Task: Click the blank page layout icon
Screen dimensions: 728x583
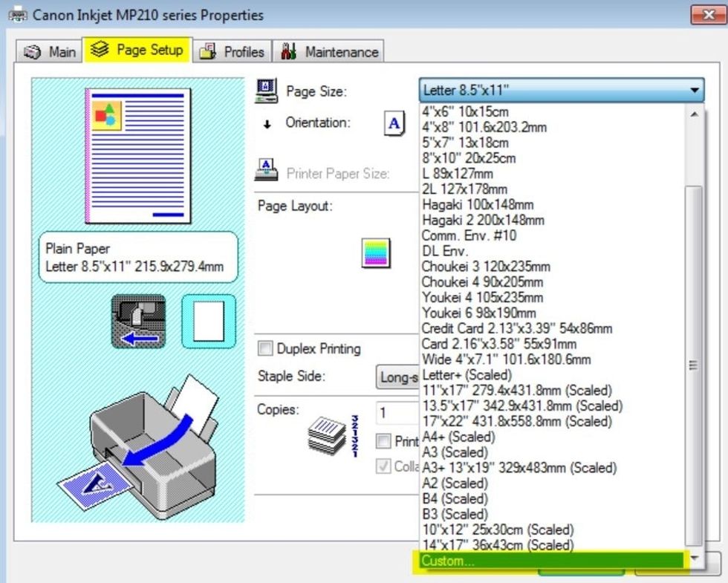Action: click(208, 321)
